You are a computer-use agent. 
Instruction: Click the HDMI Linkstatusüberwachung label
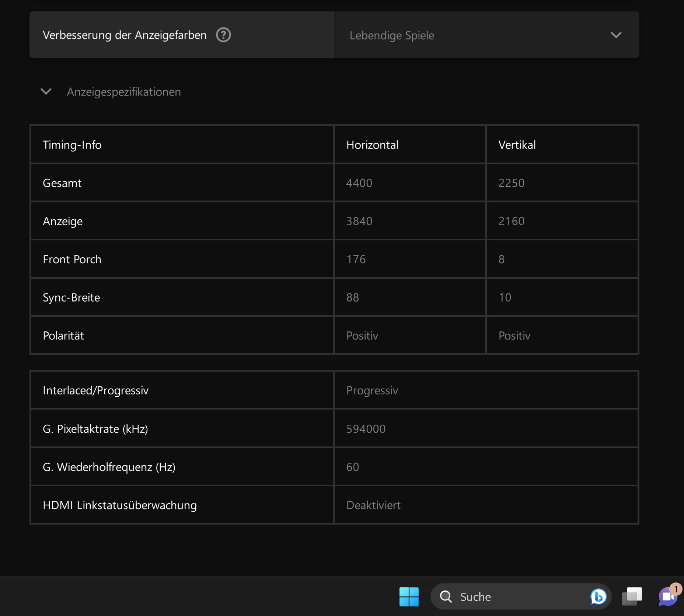tap(120, 505)
